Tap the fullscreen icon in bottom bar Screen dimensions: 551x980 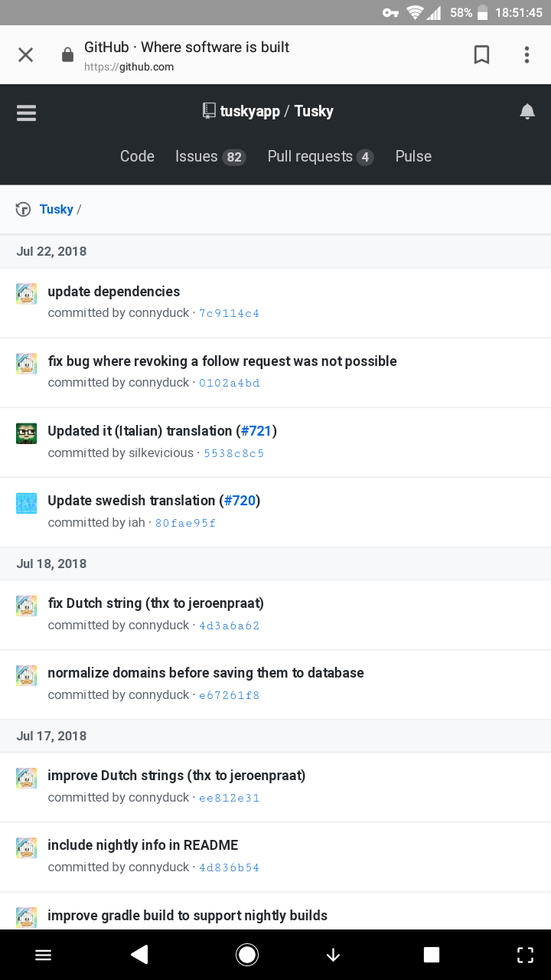click(x=525, y=954)
